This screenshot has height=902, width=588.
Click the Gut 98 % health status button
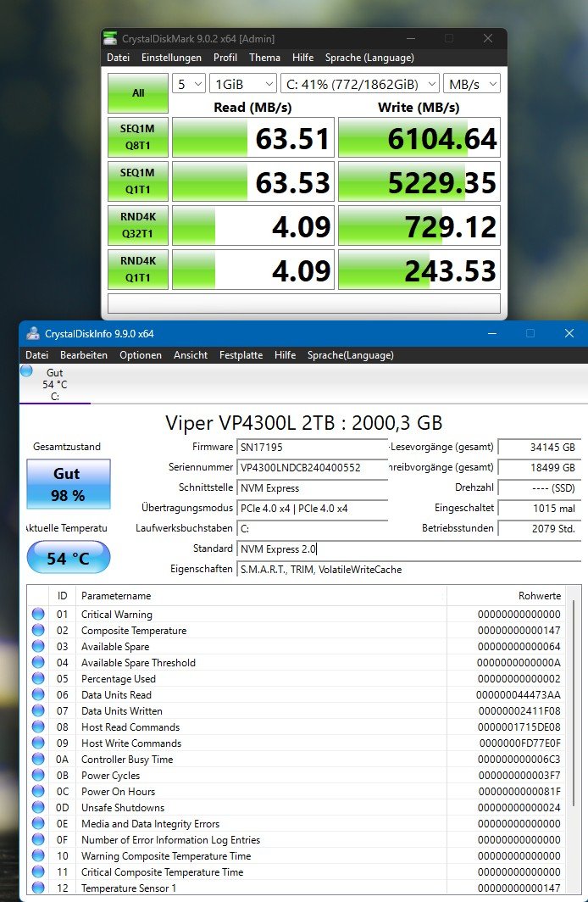tap(69, 484)
